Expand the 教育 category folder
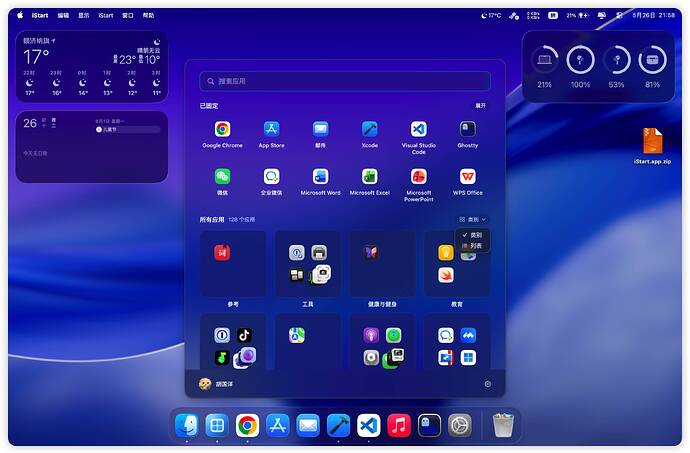Screen dimensions: 690x453 (457, 264)
